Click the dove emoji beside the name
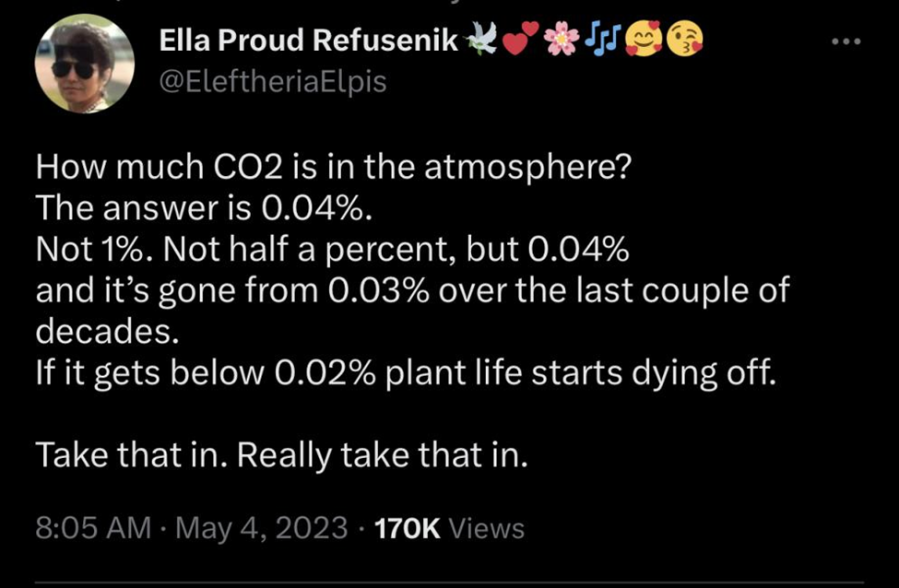The width and height of the screenshot is (899, 588). pos(481,38)
